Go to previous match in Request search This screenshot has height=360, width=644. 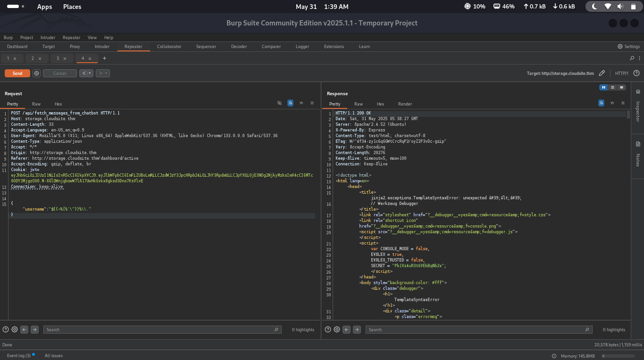point(25,329)
